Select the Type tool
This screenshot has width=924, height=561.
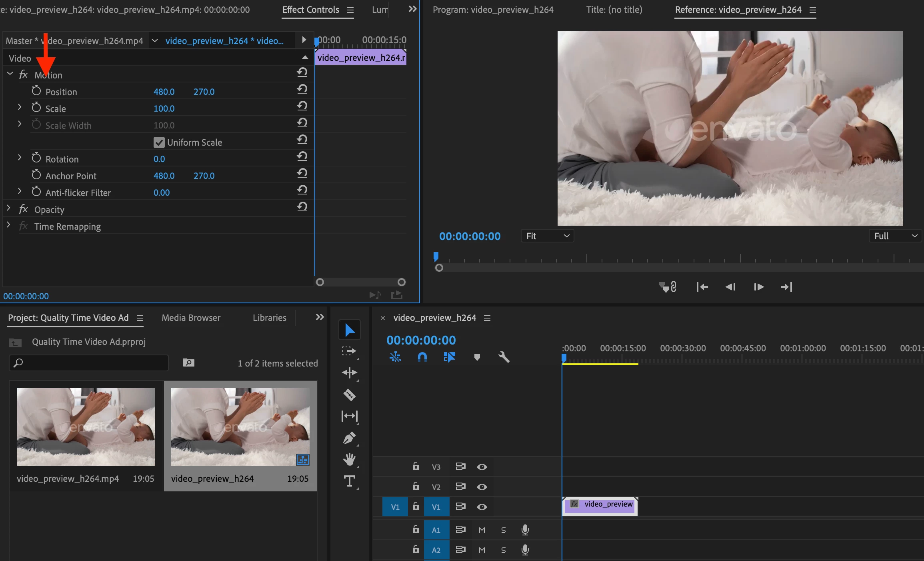[349, 481]
